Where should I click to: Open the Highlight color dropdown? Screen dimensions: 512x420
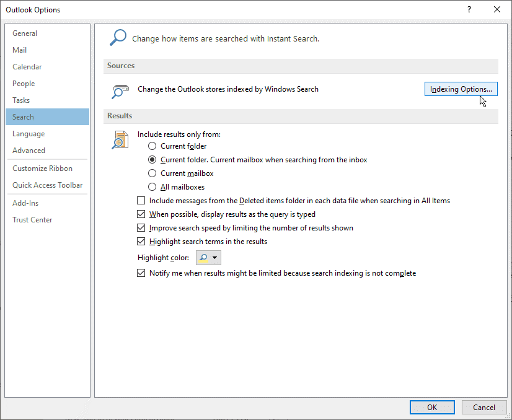tap(216, 257)
